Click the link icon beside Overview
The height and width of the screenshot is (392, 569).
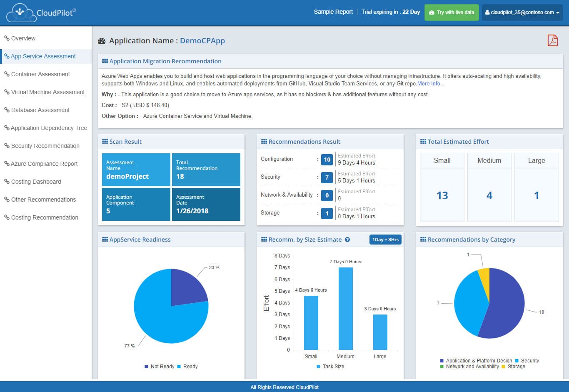click(7, 38)
